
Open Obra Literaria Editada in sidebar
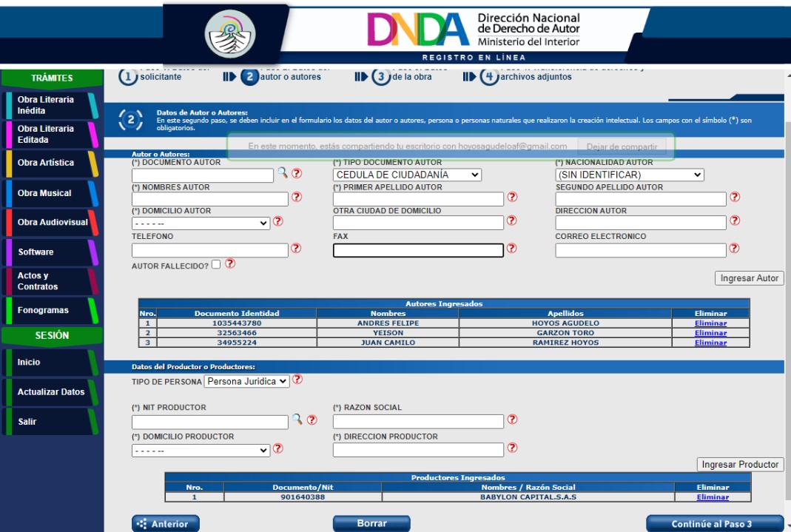50,134
